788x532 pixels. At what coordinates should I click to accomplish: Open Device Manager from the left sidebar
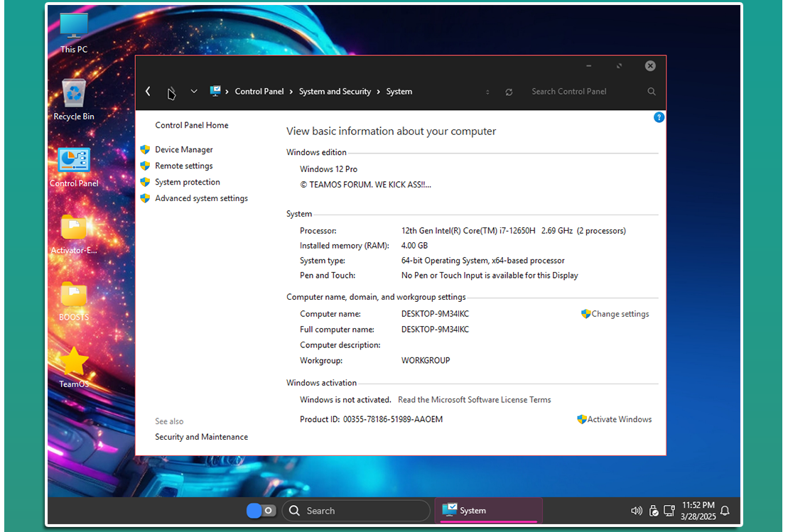(x=184, y=150)
